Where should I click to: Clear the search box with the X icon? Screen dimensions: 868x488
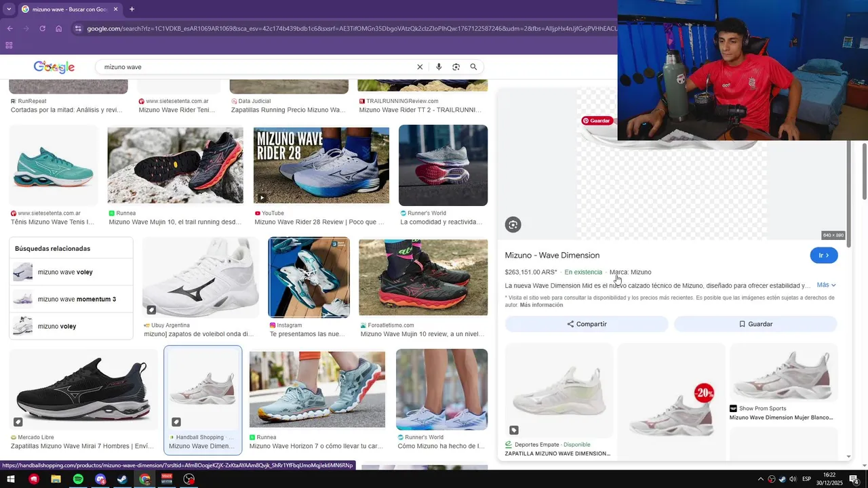coord(420,67)
